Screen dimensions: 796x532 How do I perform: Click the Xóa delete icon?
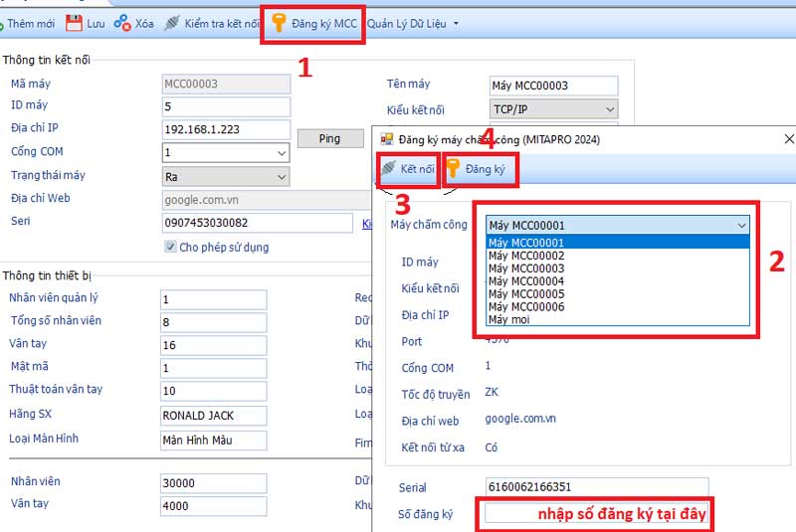click(x=122, y=22)
